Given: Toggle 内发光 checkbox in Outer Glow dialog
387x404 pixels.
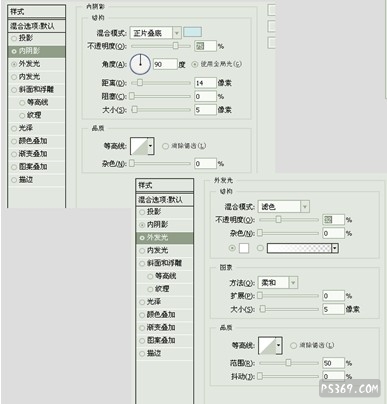Looking at the screenshot, I should pos(142,251).
